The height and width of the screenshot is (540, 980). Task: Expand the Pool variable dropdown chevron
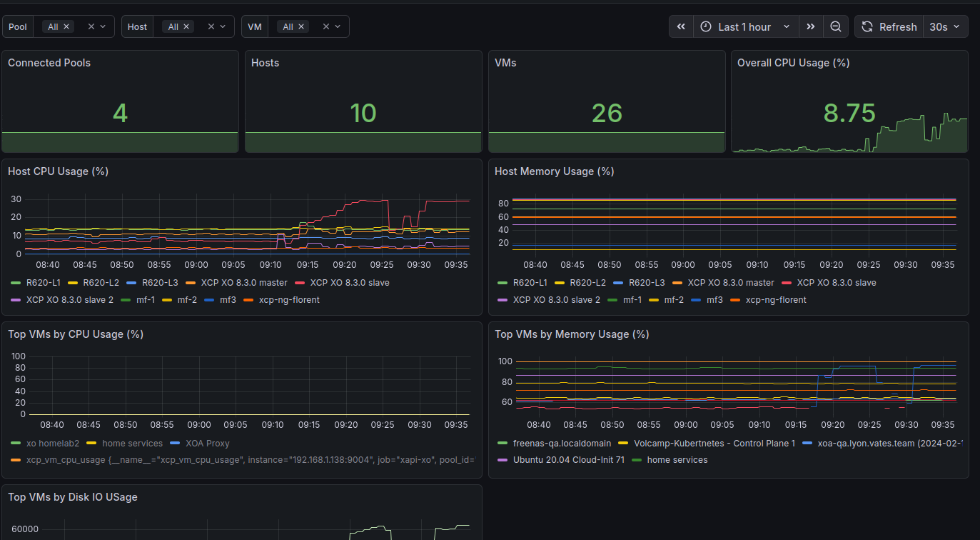(x=103, y=26)
